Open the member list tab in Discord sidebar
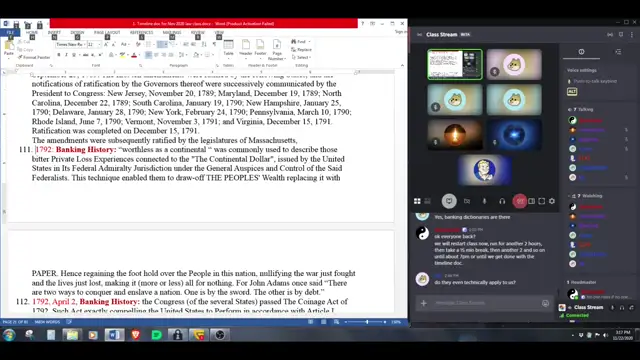The image size is (640, 360). click(618, 52)
